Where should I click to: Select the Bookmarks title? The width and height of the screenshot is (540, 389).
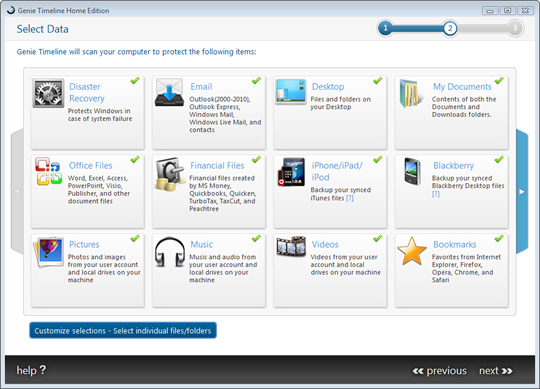click(455, 244)
